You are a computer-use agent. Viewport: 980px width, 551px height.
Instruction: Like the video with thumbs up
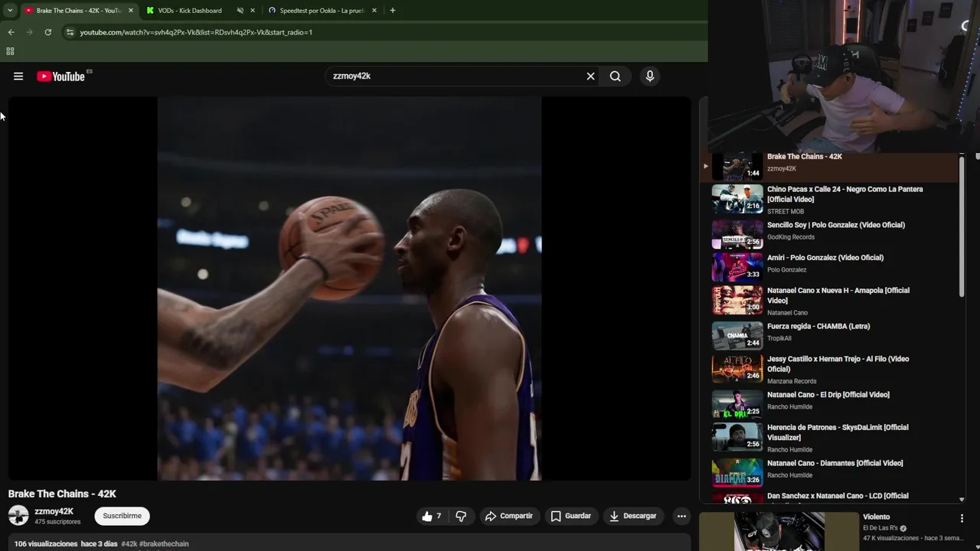(x=431, y=516)
